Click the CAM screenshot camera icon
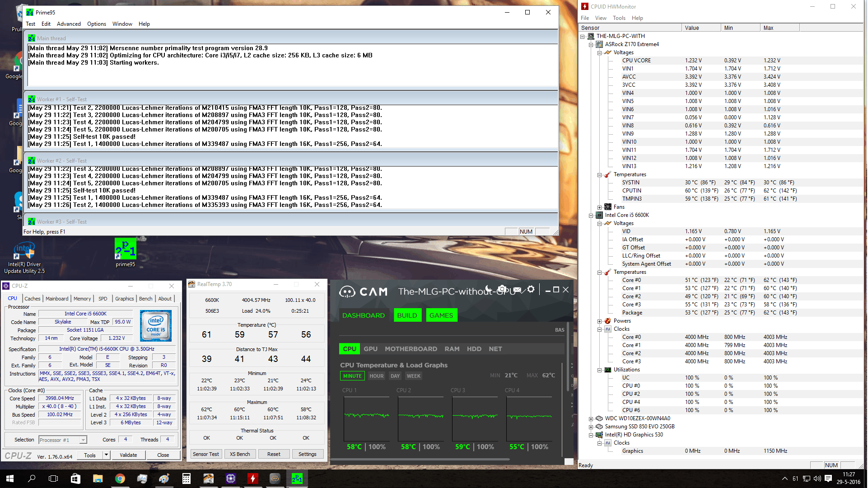 click(x=502, y=289)
